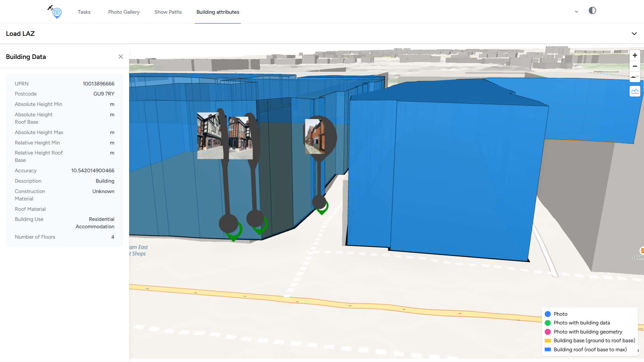The image size is (644, 362).
Task: Switch to Photo Gallery tab
Action: [x=124, y=12]
